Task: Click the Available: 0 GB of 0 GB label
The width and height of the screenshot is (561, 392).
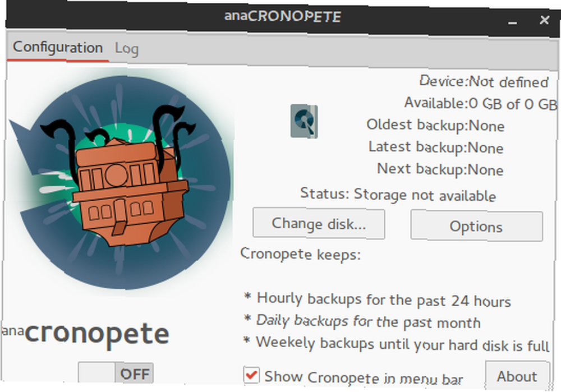Action: (x=481, y=104)
